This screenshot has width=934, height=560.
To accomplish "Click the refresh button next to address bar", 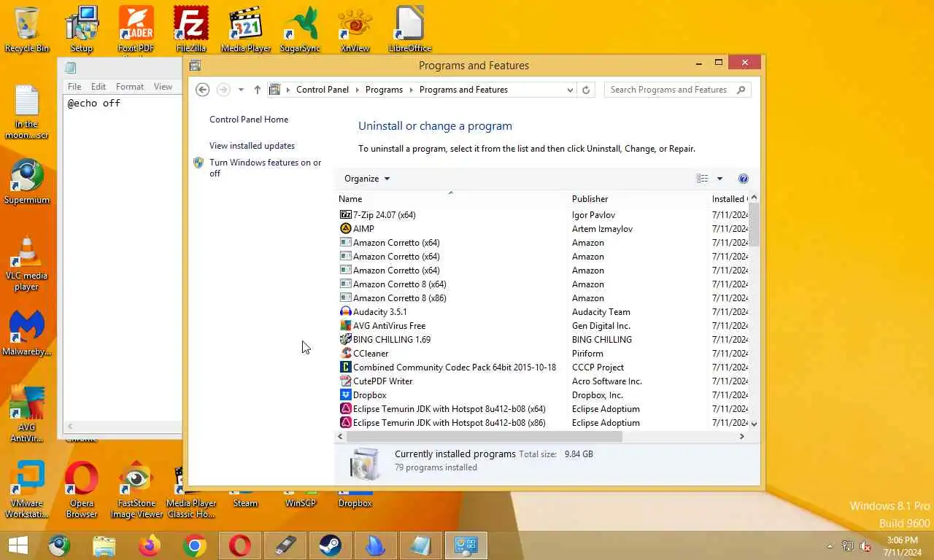I will click(585, 90).
